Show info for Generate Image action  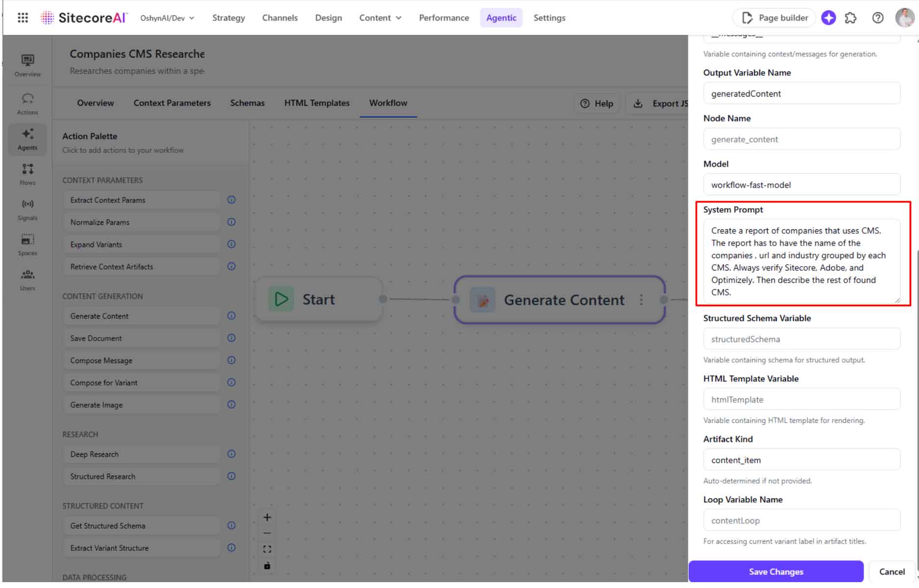(231, 405)
